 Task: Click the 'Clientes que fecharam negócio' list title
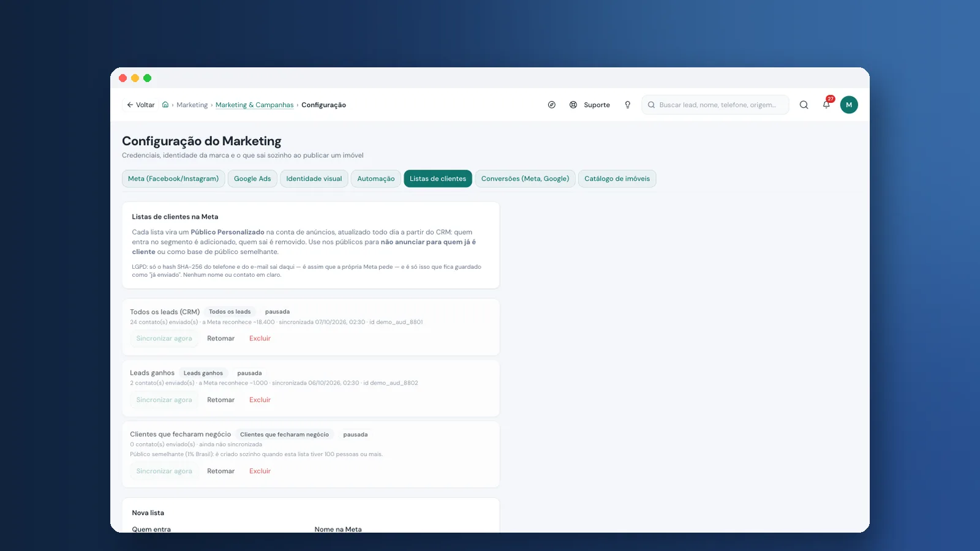181,434
